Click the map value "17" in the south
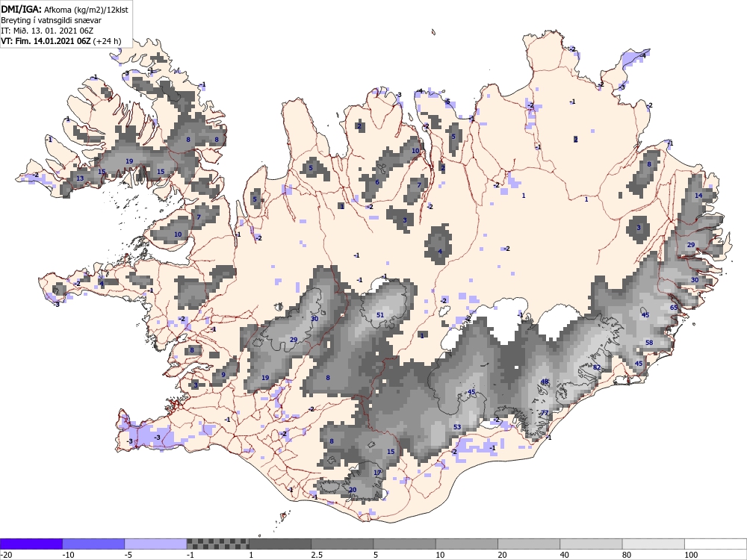 377,473
